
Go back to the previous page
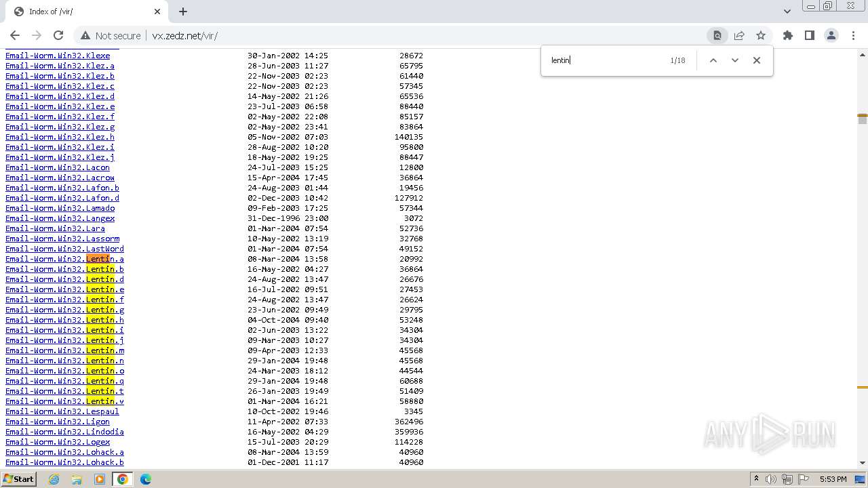click(15, 35)
